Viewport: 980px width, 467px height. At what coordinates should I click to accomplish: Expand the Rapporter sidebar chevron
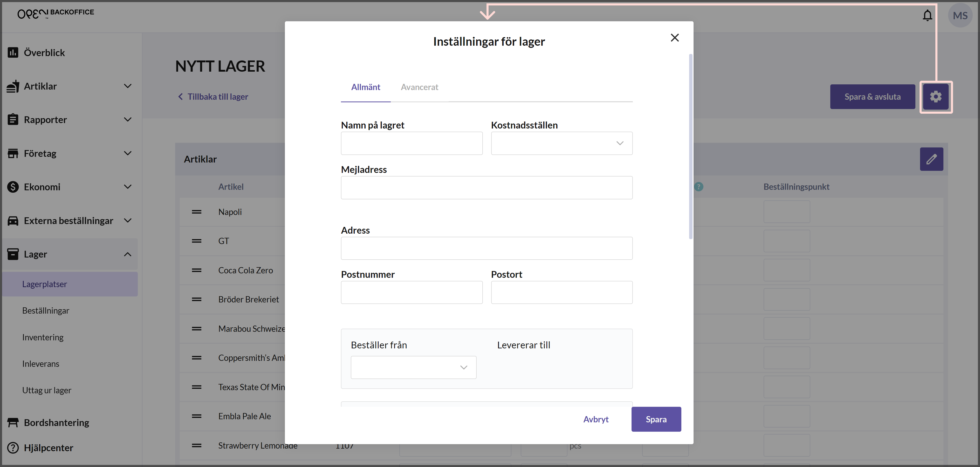coord(128,119)
